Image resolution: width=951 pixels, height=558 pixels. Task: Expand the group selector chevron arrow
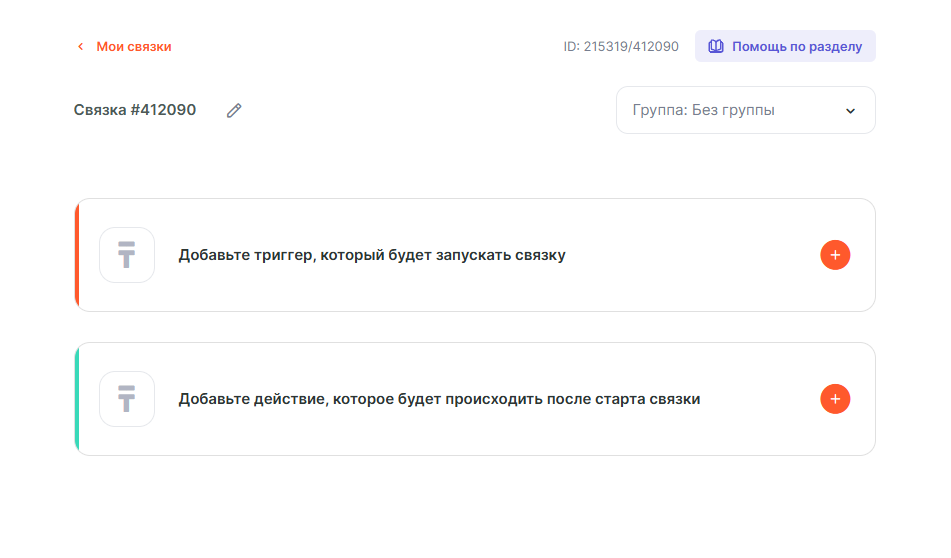click(850, 111)
